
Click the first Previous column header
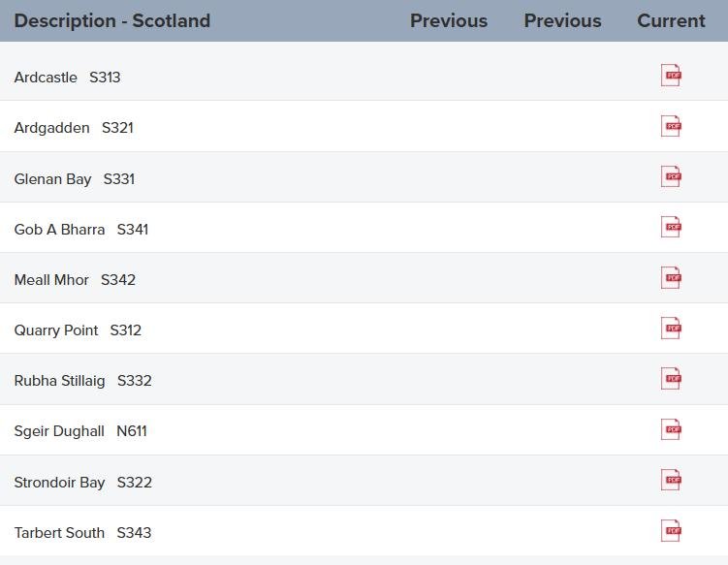point(449,20)
